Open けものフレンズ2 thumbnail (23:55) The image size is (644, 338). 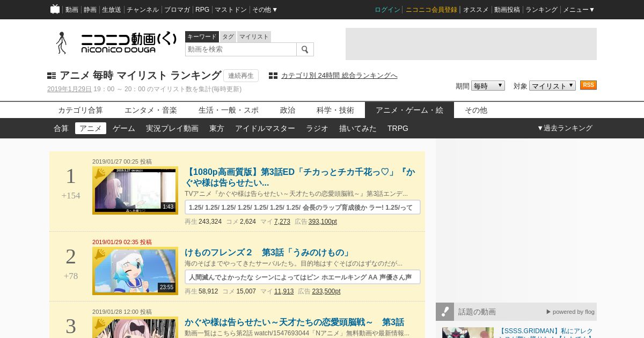pos(135,271)
